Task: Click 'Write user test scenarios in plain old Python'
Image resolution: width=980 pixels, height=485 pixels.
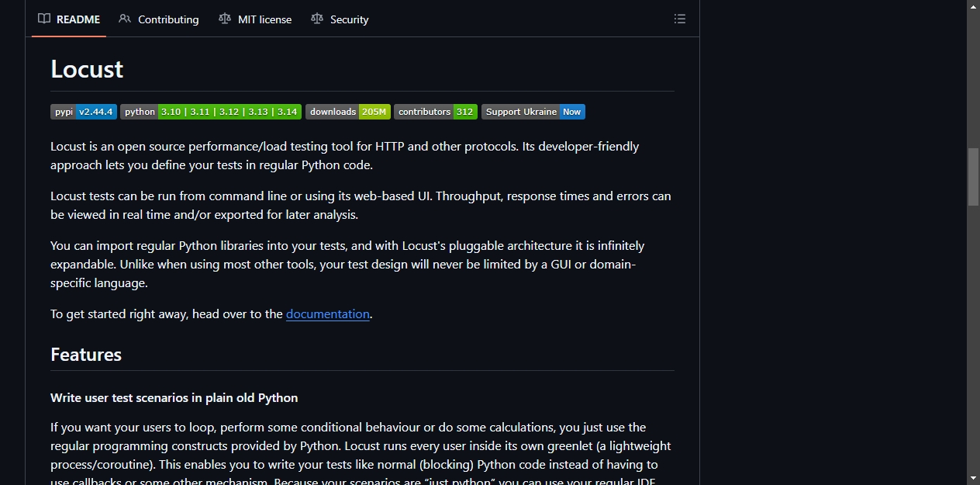Action: click(174, 397)
